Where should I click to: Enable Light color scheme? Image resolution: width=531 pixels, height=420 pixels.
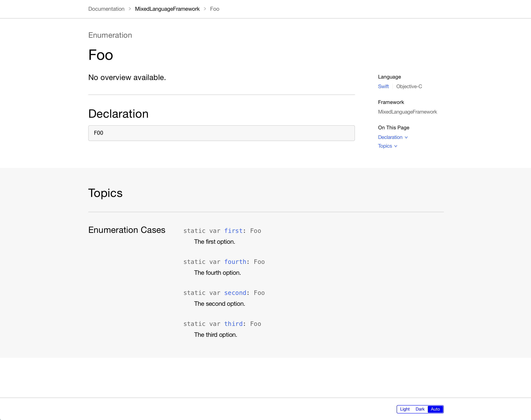pyautogui.click(x=405, y=409)
